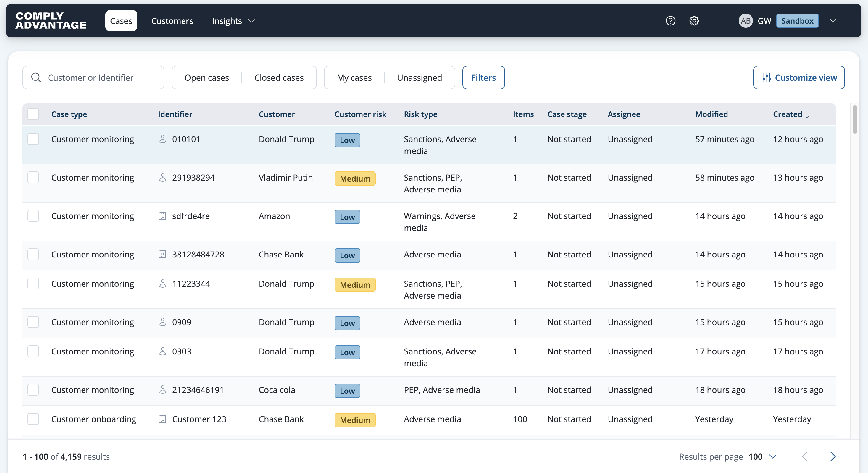This screenshot has width=868, height=473.
Task: Click the Chase Bank customer with identifier 38128484728
Action: click(281, 254)
